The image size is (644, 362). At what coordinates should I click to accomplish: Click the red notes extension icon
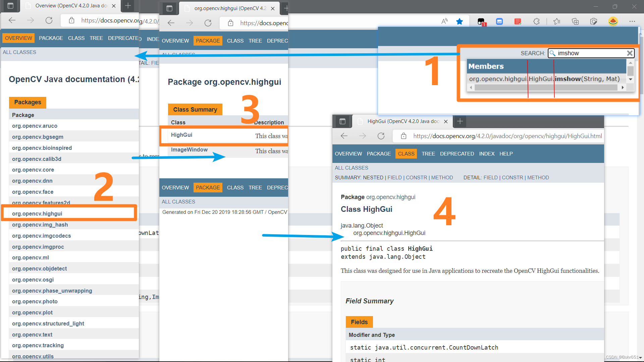pos(518,21)
